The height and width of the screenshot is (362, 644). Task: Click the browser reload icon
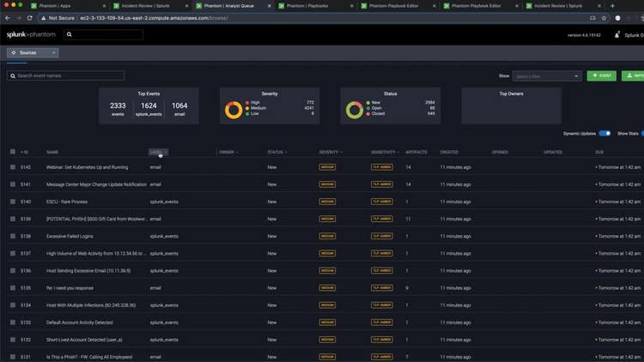coord(29,17)
